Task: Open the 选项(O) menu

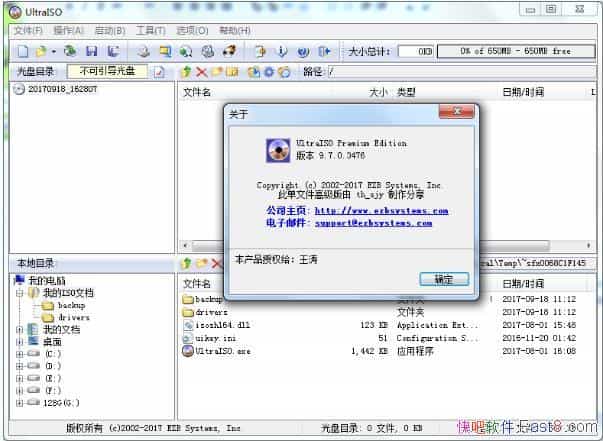Action: pos(192,30)
